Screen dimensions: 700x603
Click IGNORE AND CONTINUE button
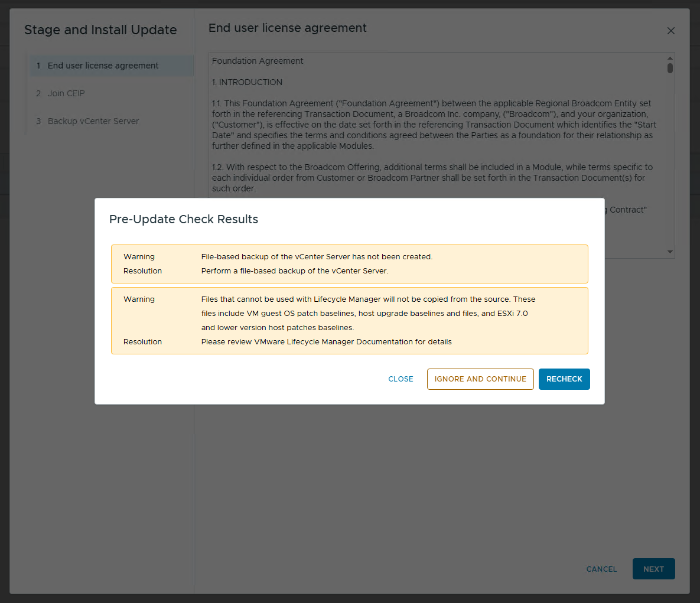[x=480, y=379]
